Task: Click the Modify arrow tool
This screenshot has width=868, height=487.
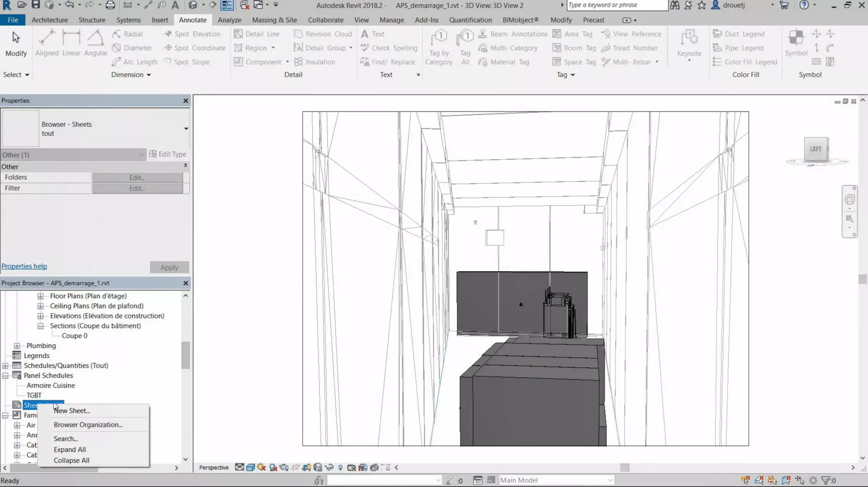Action: tap(16, 44)
